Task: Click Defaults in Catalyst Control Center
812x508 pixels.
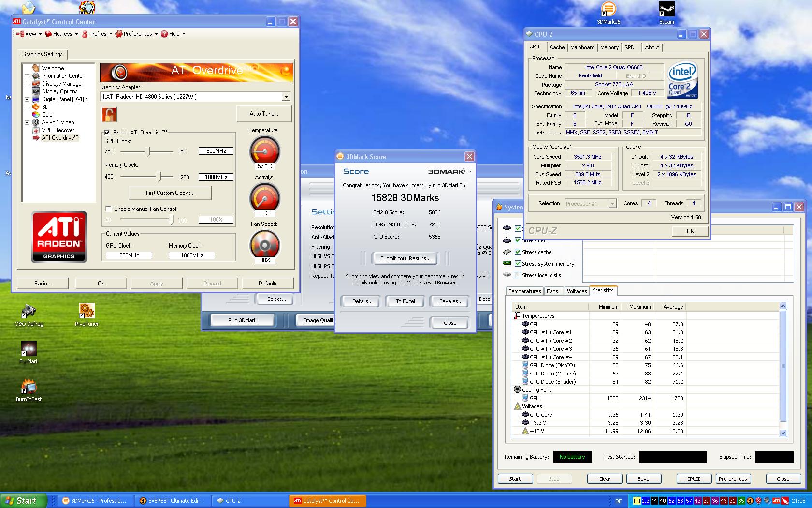Action: (x=268, y=284)
